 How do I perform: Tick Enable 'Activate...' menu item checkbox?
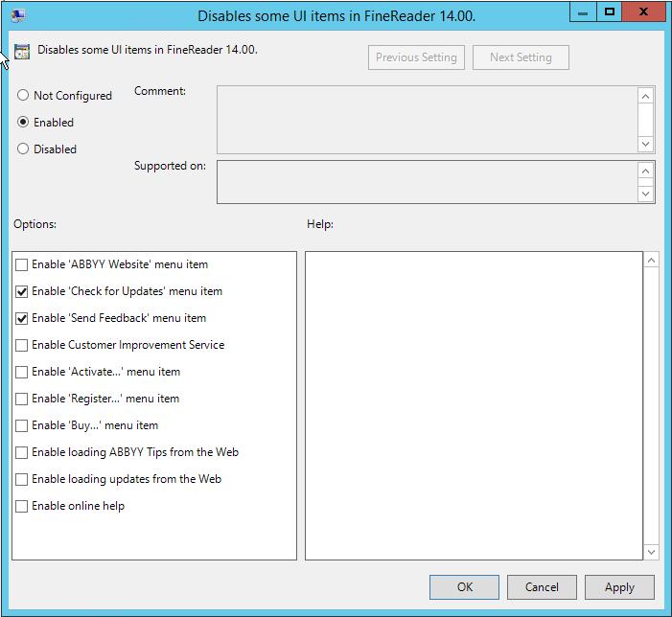click(x=21, y=372)
